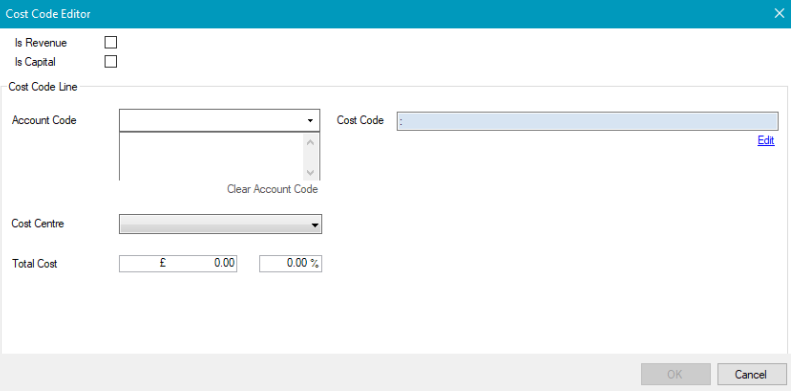Viewport: 791px width, 391px height.
Task: Click the Cost Code Line group heading
Action: (43, 87)
